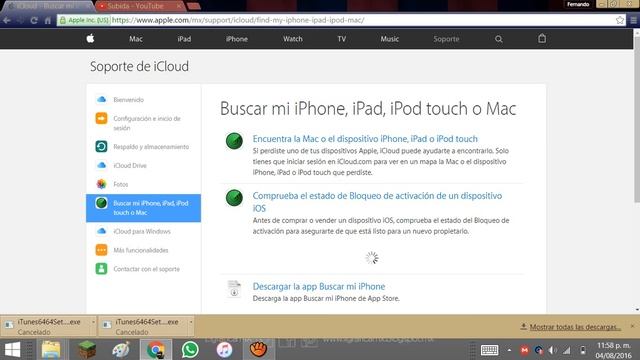Open the Mac menu item
The height and width of the screenshot is (360, 640).
point(136,39)
